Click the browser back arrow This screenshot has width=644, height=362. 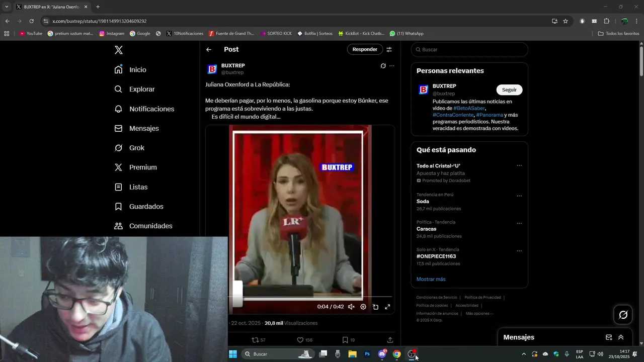[x=7, y=21]
